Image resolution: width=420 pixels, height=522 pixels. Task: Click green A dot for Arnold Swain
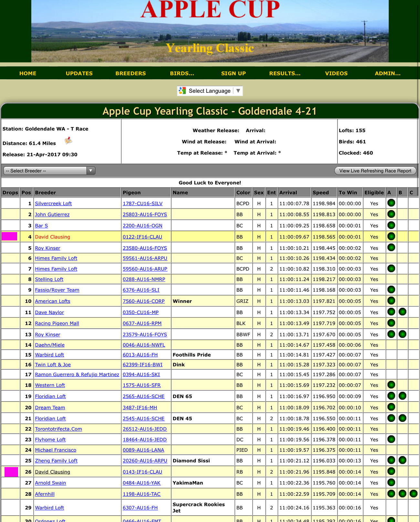click(x=391, y=483)
